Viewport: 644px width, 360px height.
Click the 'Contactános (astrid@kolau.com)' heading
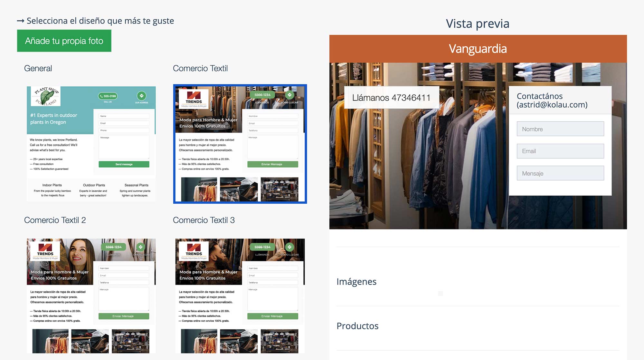click(x=552, y=100)
